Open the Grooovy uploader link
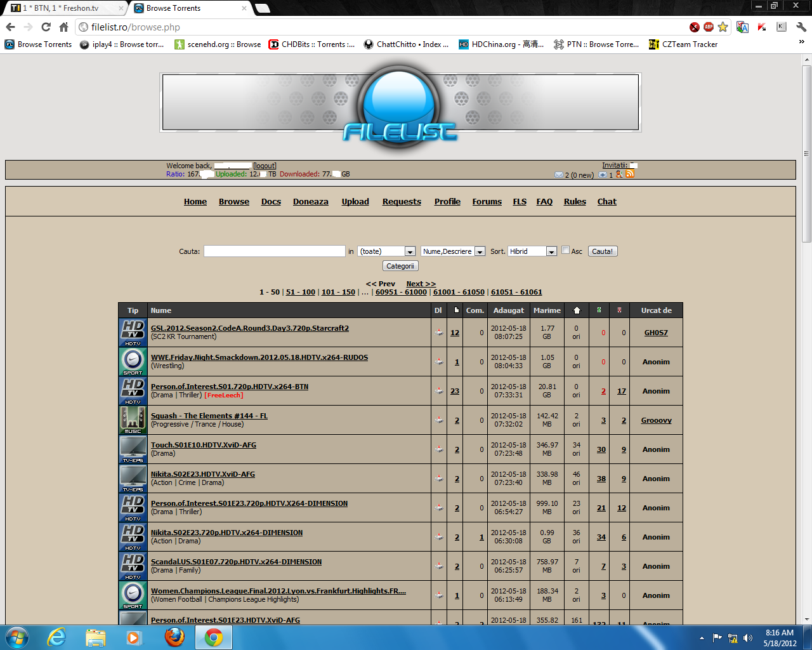 (x=656, y=420)
